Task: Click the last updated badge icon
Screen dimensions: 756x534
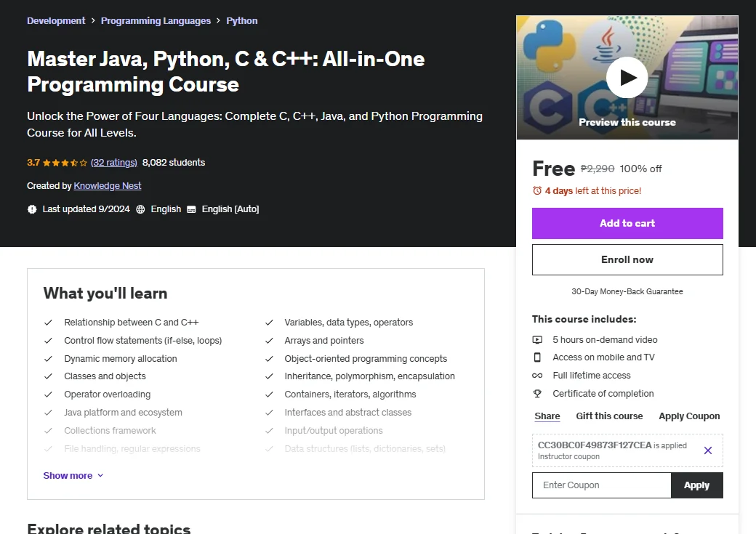Action: (32, 209)
